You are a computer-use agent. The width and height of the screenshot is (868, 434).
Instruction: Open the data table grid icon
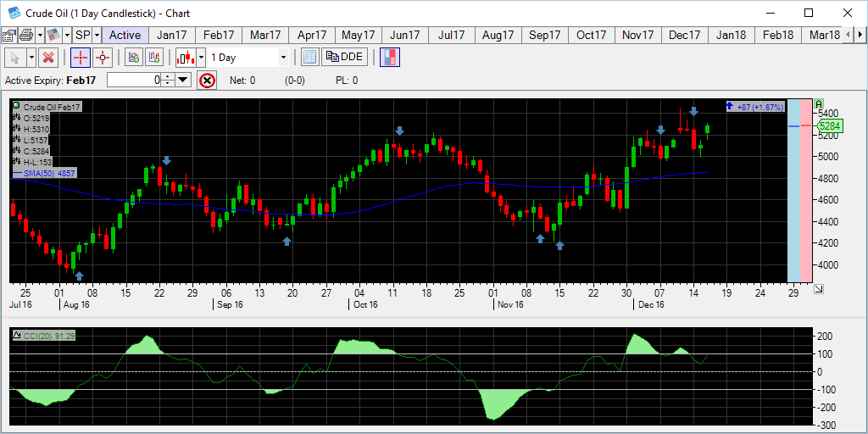click(309, 57)
